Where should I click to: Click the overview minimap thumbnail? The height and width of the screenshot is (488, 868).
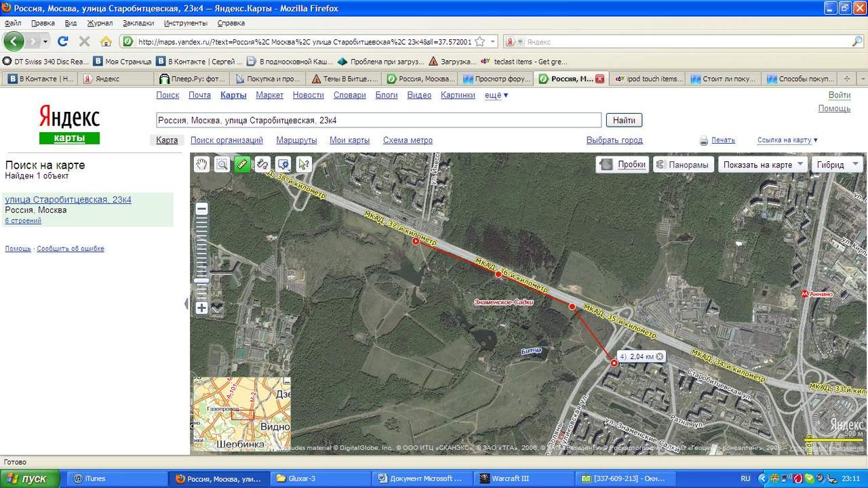point(242,414)
